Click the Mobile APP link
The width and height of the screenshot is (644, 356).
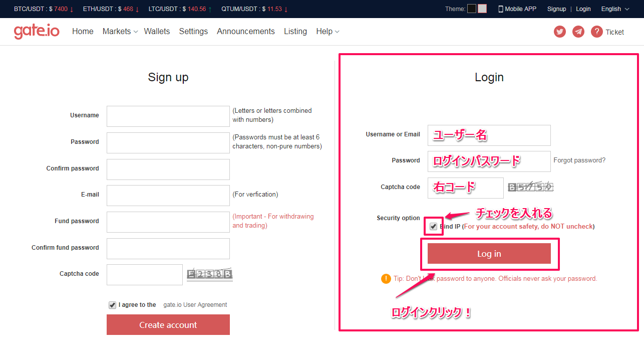(x=520, y=9)
